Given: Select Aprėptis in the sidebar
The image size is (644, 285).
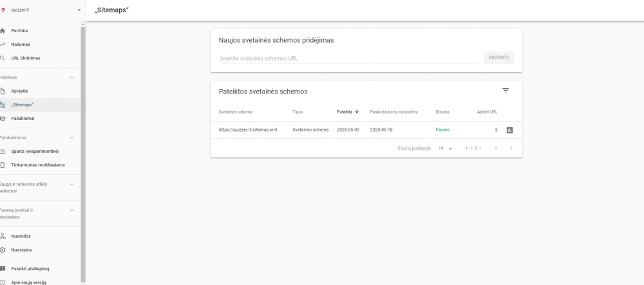Looking at the screenshot, I should [x=20, y=91].
